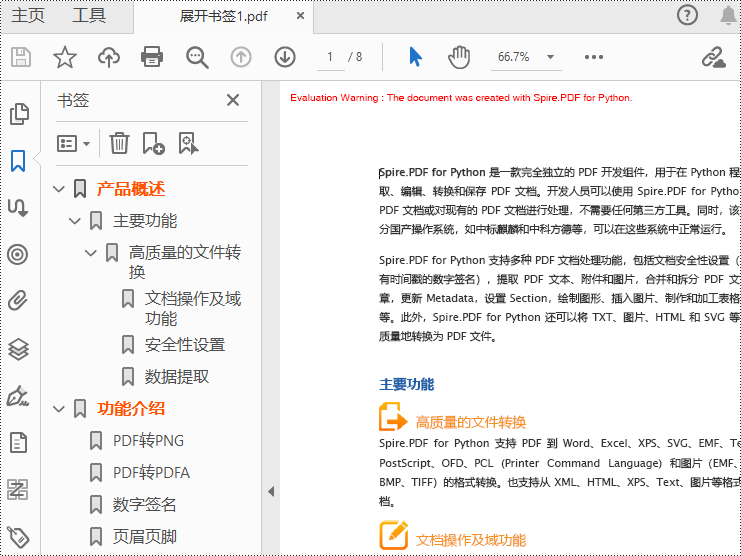Print the document
The width and height of the screenshot is (741, 556).
(x=152, y=57)
